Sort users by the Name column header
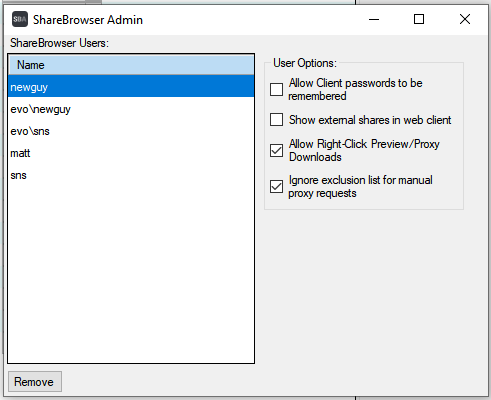Viewport: 491px width, 400px height. (x=131, y=65)
